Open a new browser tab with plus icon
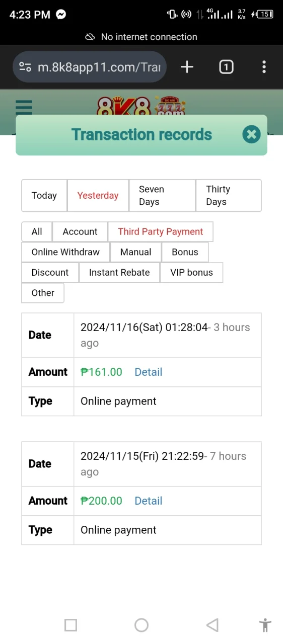Viewport: 283px width, 644px height. (x=187, y=67)
